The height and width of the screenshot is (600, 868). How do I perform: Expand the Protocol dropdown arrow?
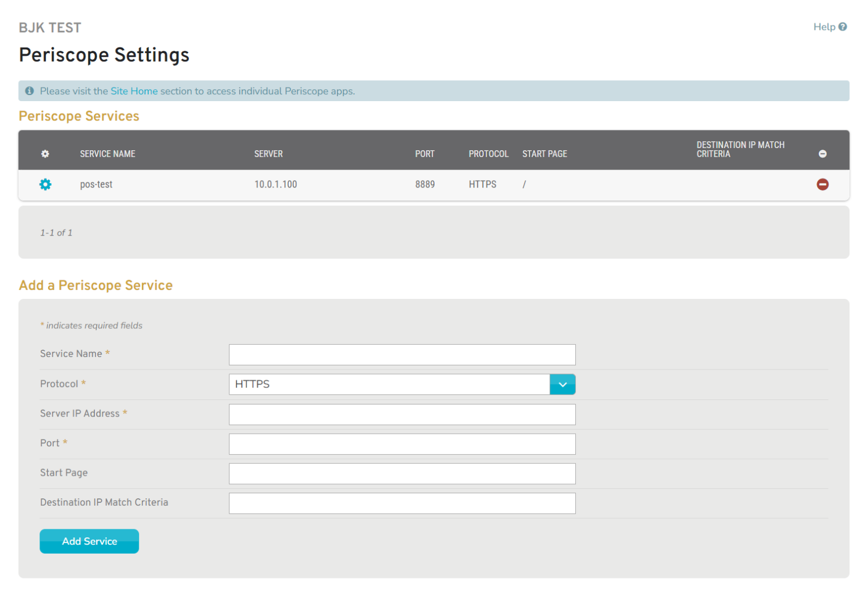pos(562,384)
